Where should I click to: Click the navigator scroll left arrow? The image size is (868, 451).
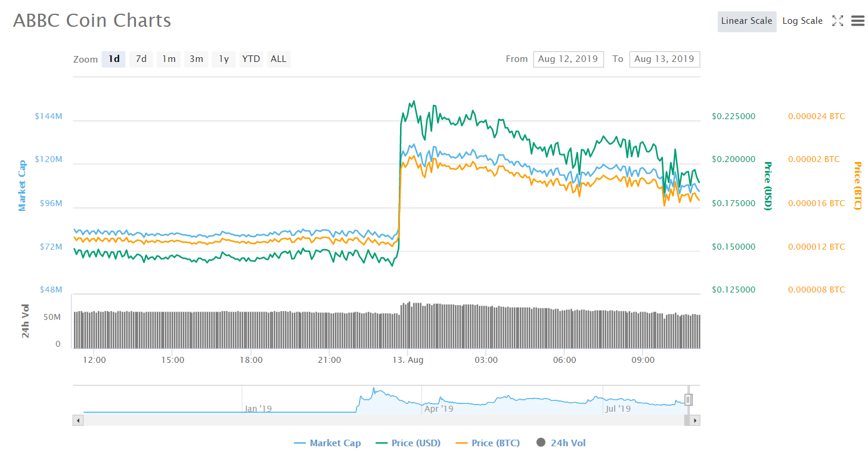pos(78,421)
